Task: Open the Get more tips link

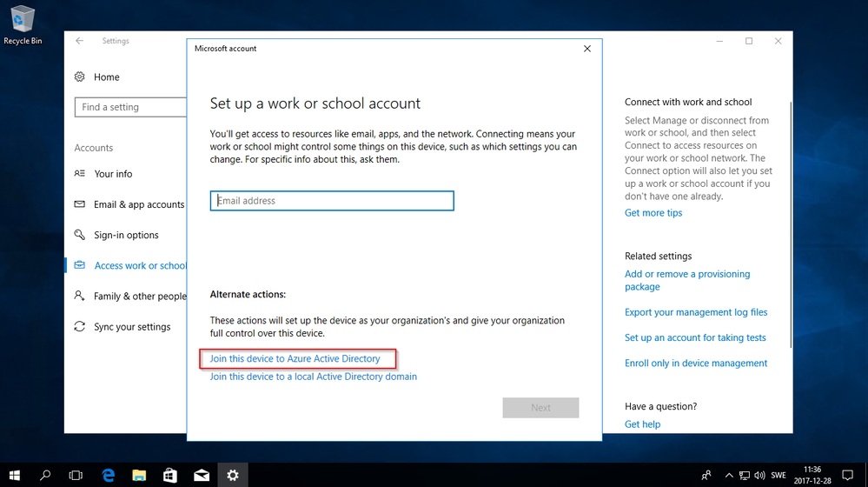Action: click(x=653, y=213)
